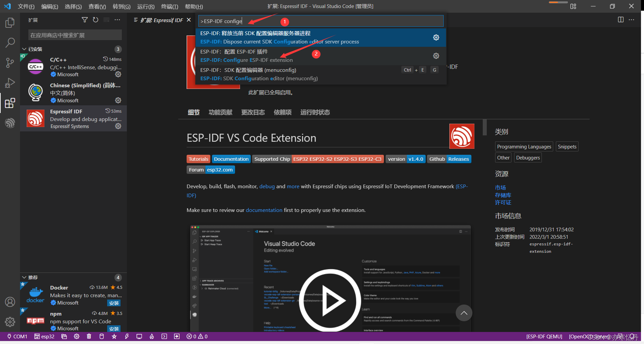Image resolution: width=644 pixels, height=344 pixels.
Task: Open extensions panel more actions menu
Action: pyautogui.click(x=117, y=20)
